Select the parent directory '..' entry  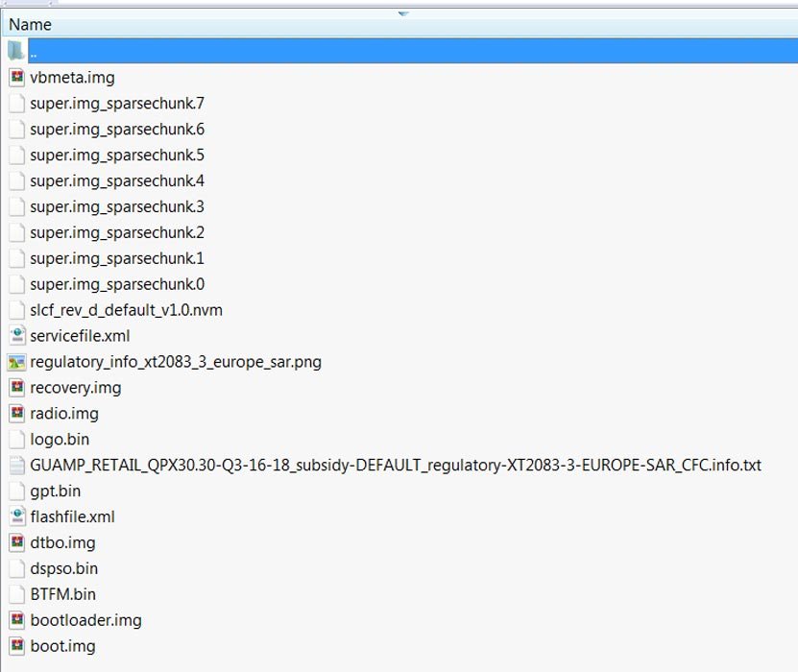[35, 53]
